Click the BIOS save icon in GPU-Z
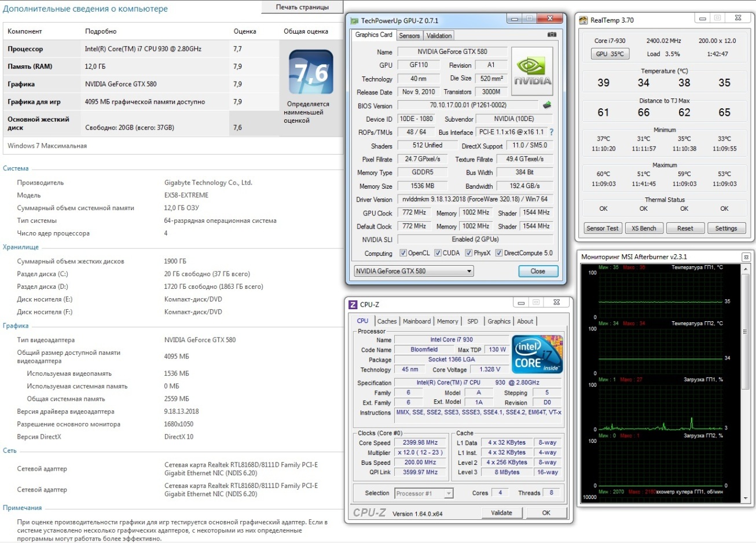 pos(546,105)
